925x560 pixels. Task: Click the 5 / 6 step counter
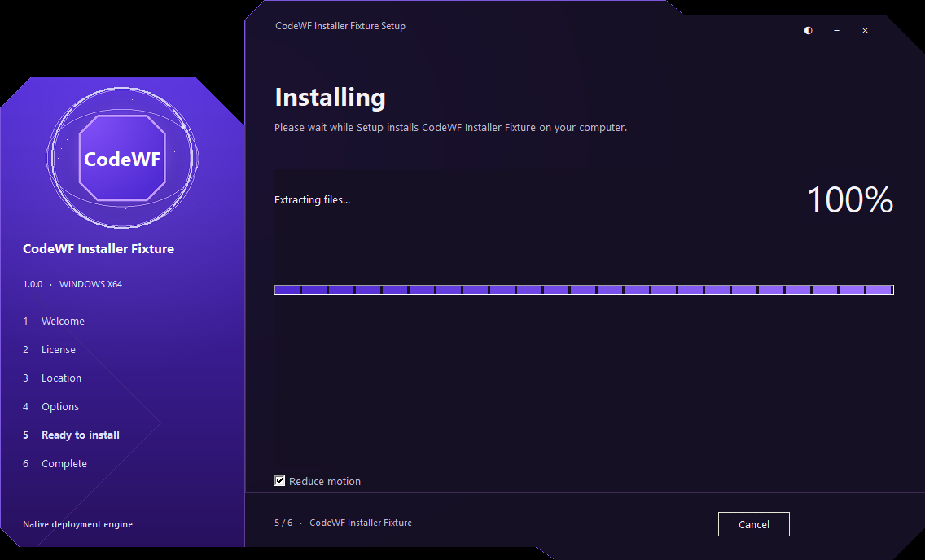coord(283,523)
